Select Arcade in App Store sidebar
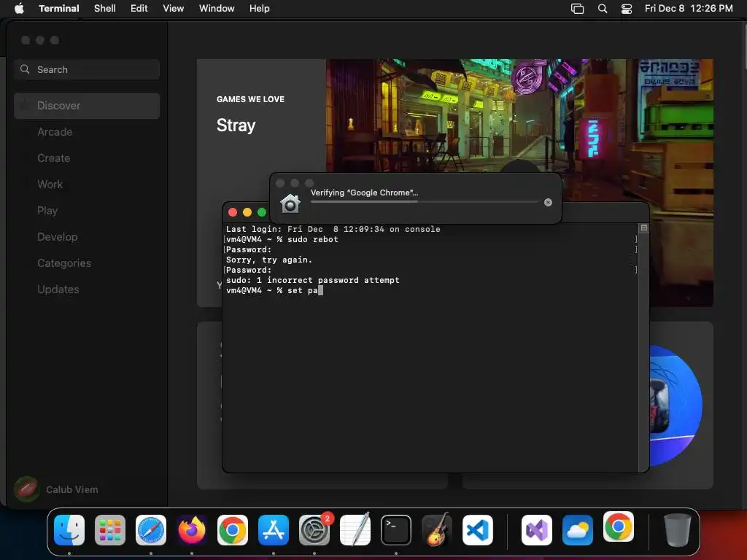The width and height of the screenshot is (747, 560). tap(87, 132)
